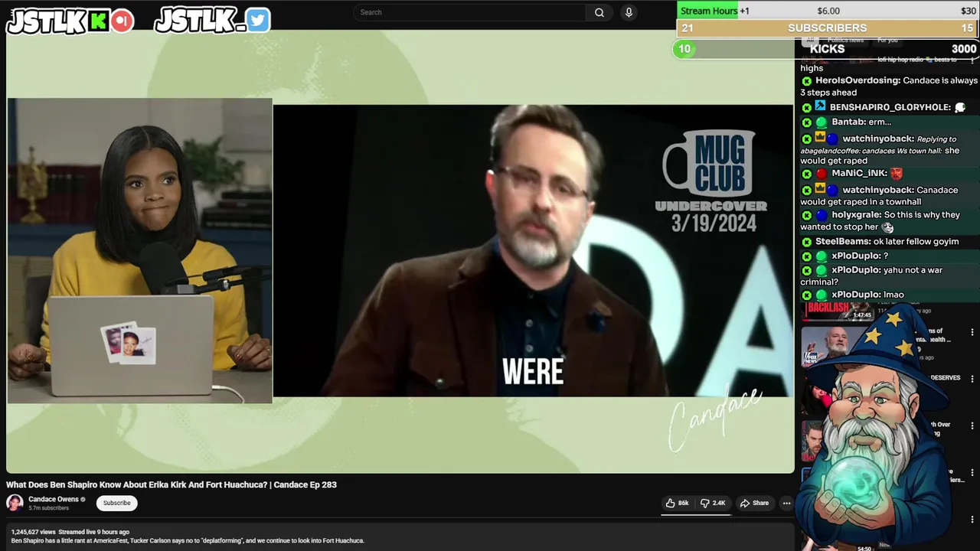Image resolution: width=980 pixels, height=551 pixels.
Task: Select the Politics news filter chip
Action: 845,40
